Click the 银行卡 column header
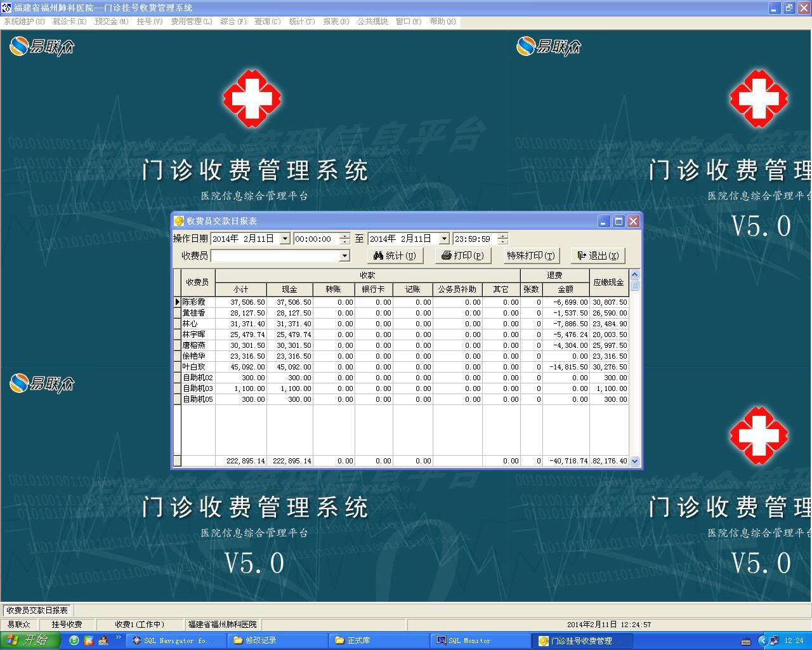This screenshot has height=650, width=812. [x=374, y=289]
